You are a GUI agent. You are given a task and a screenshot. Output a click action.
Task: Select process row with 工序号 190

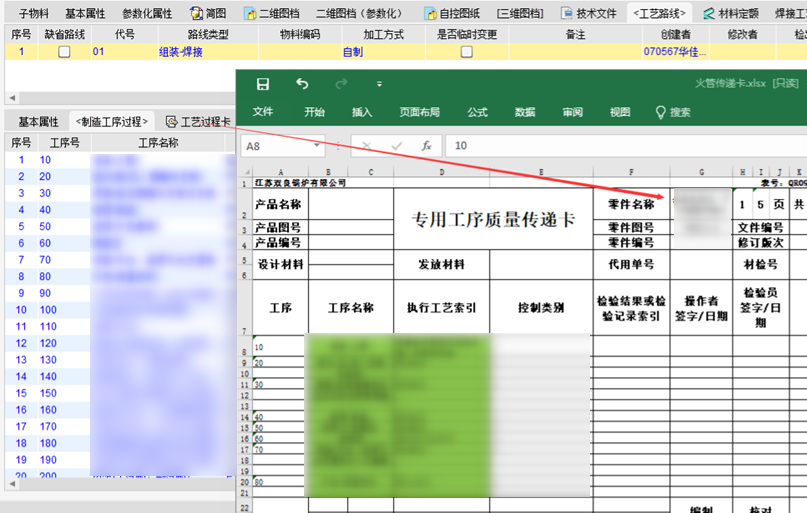119,460
